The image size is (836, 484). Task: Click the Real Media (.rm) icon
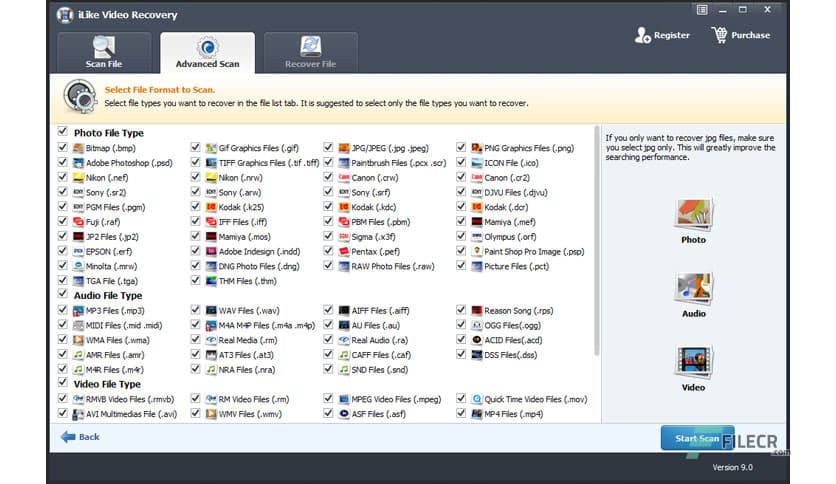[211, 340]
